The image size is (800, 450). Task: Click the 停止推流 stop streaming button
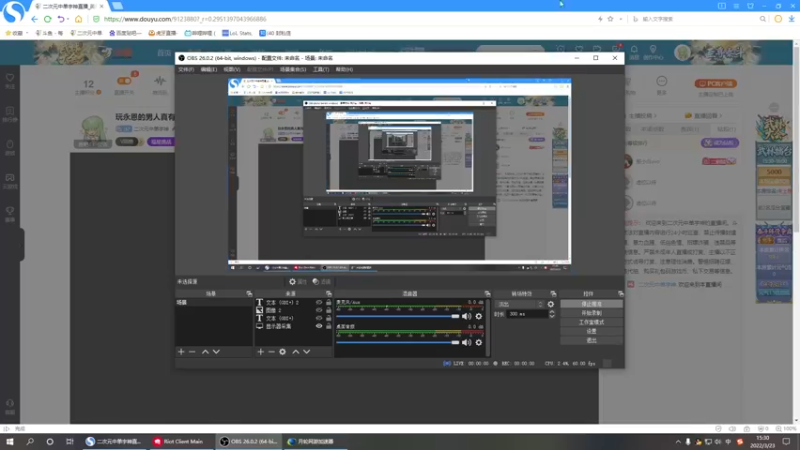[591, 304]
